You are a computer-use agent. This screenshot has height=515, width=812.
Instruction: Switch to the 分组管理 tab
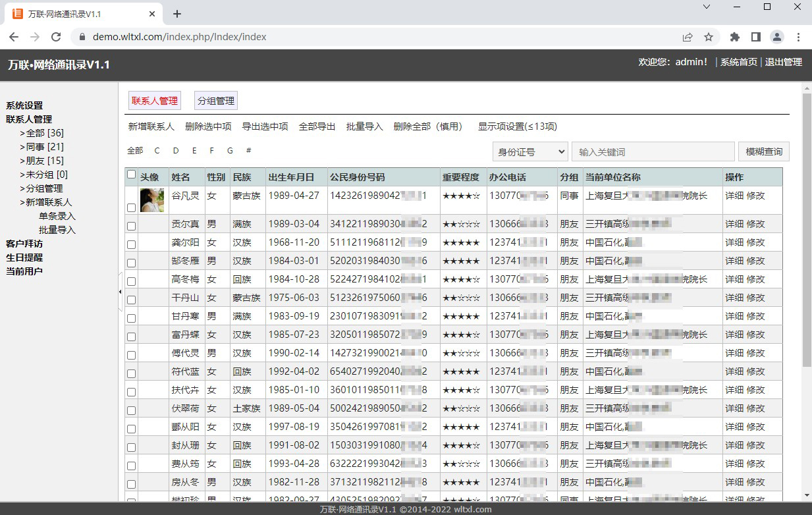pyautogui.click(x=215, y=100)
